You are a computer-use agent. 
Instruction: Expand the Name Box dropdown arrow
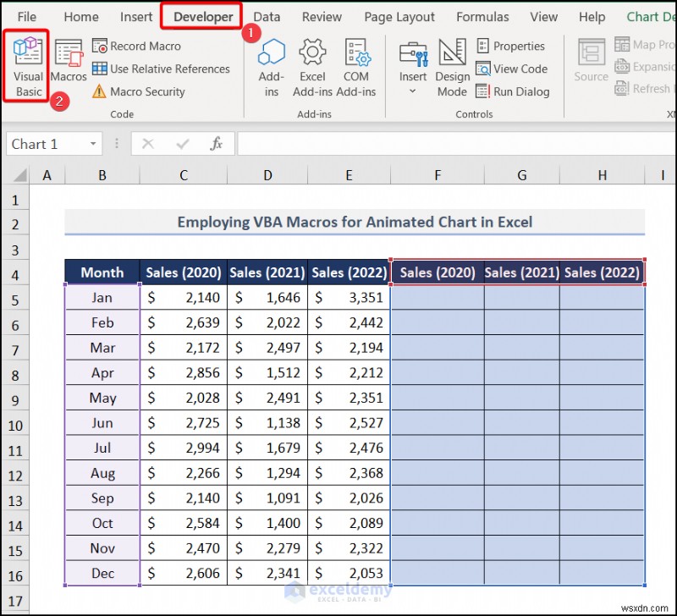click(x=93, y=144)
